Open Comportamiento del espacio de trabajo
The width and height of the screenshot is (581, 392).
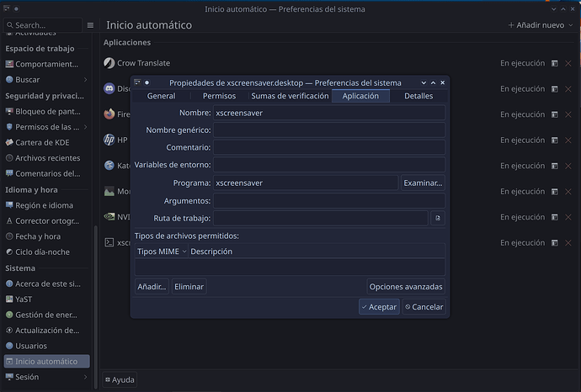(x=46, y=64)
